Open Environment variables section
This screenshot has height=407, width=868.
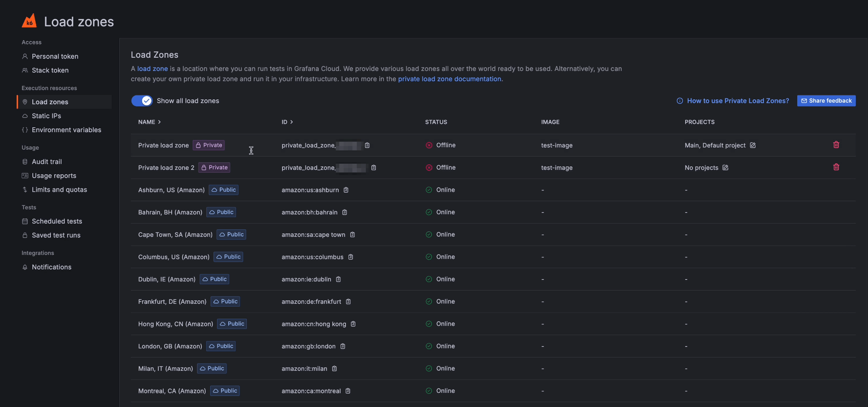point(66,130)
